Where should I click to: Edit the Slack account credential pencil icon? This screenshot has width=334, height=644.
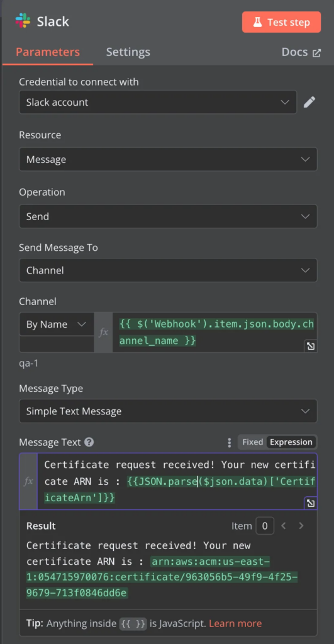pyautogui.click(x=309, y=102)
